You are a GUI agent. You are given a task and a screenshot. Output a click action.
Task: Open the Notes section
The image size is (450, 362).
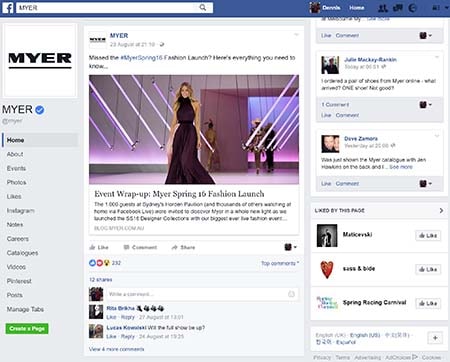click(15, 225)
